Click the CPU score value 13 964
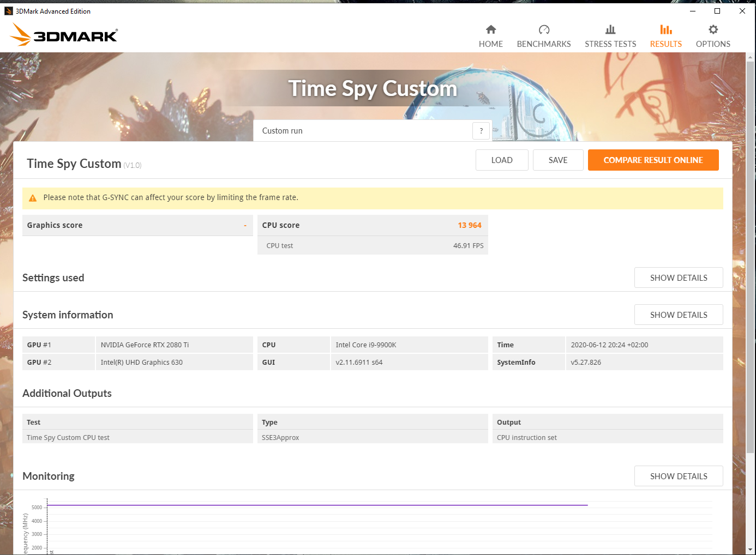The image size is (756, 555). pos(470,225)
